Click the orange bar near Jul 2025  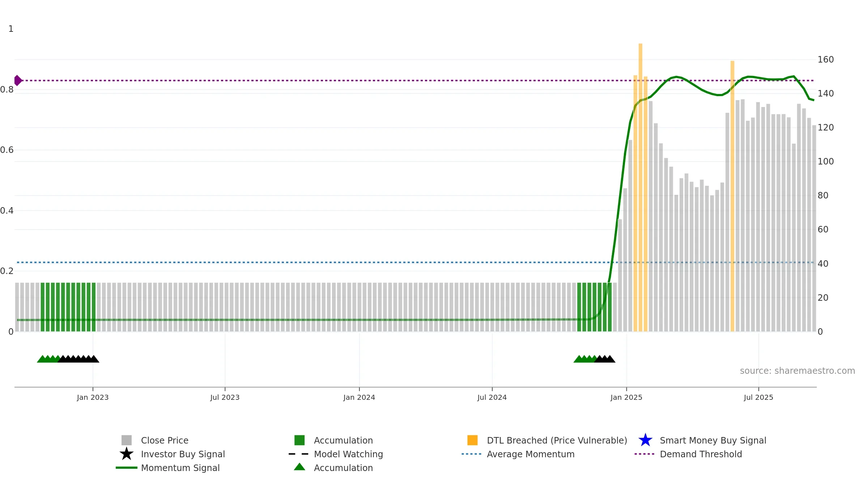coord(732,196)
